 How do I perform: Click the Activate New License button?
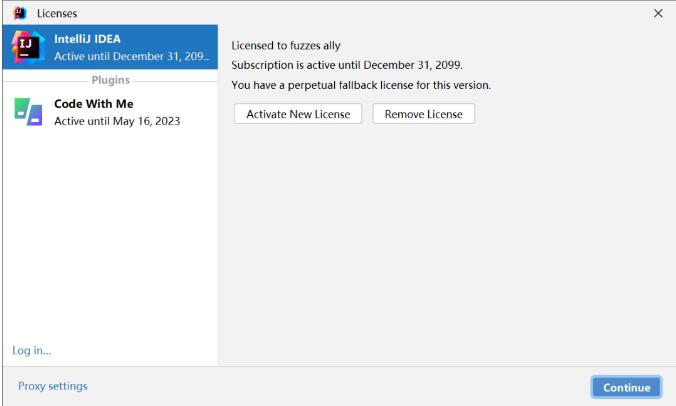[298, 114]
